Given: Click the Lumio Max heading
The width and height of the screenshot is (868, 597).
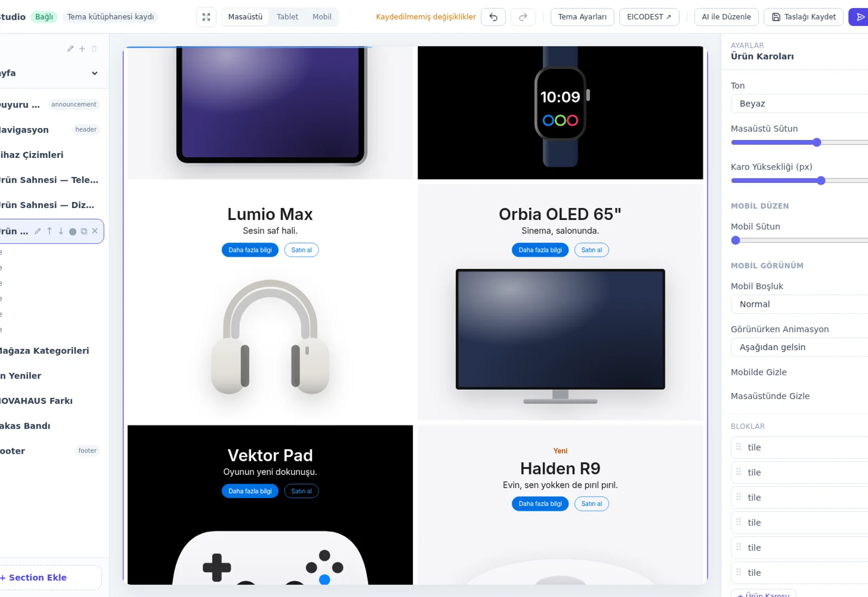Looking at the screenshot, I should [270, 214].
